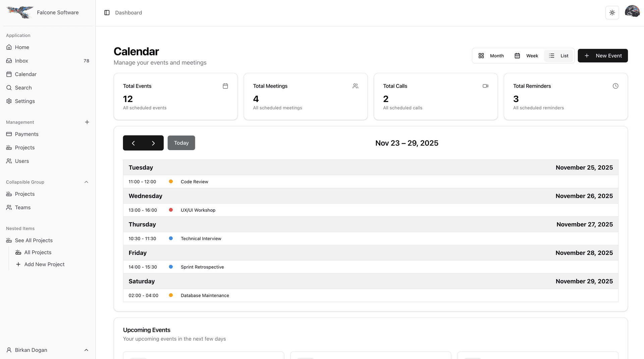Click the yellow dot beside Code Review
The width and height of the screenshot is (644, 359).
171,181
